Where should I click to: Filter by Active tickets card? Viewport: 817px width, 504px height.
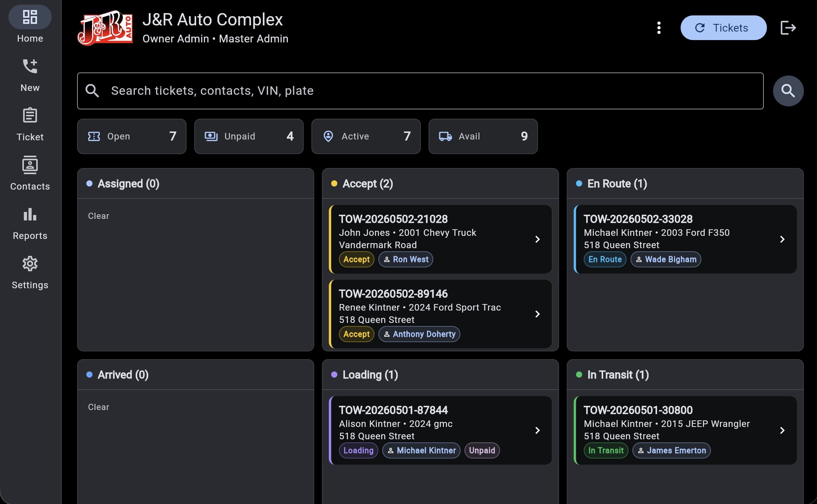tap(366, 136)
